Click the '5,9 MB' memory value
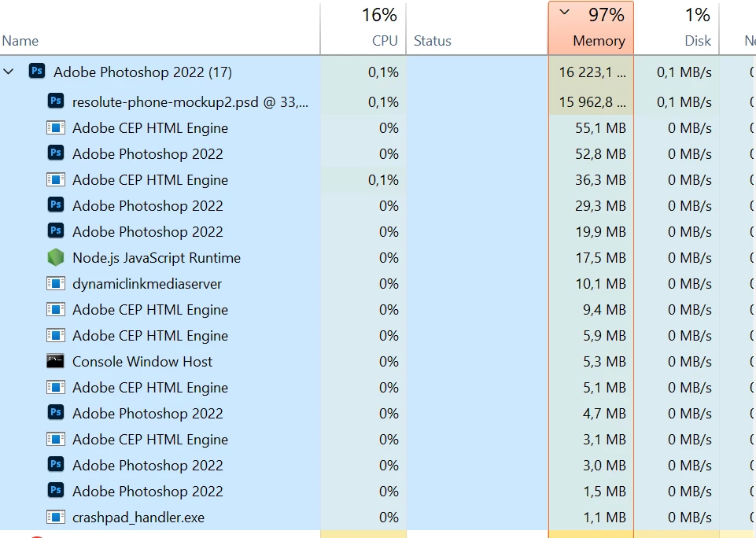The width and height of the screenshot is (756, 538). tap(604, 336)
